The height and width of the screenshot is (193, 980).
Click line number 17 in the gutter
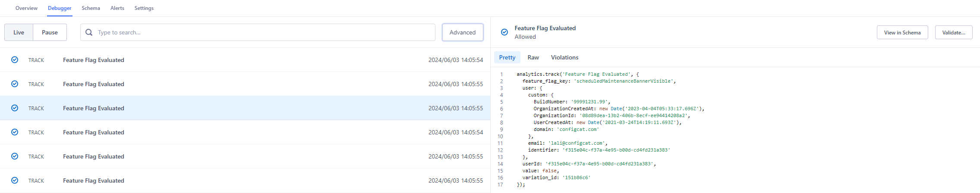[500, 184]
